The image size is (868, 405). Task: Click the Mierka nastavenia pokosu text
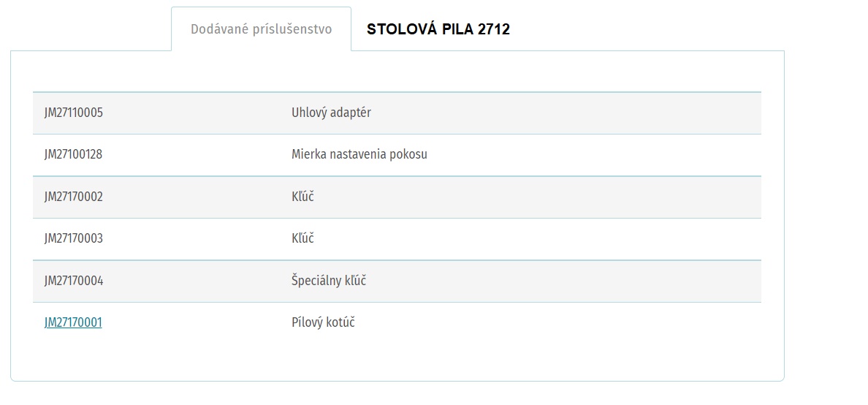[x=359, y=154]
